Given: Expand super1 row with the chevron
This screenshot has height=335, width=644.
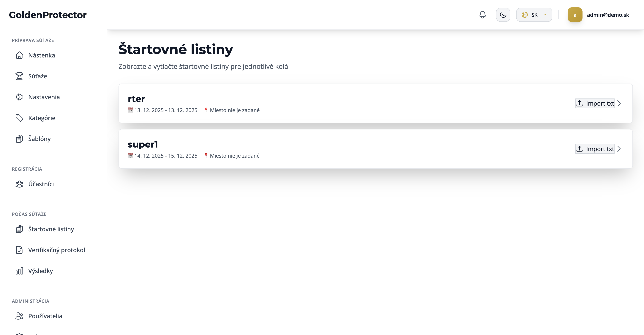Looking at the screenshot, I should [x=619, y=149].
